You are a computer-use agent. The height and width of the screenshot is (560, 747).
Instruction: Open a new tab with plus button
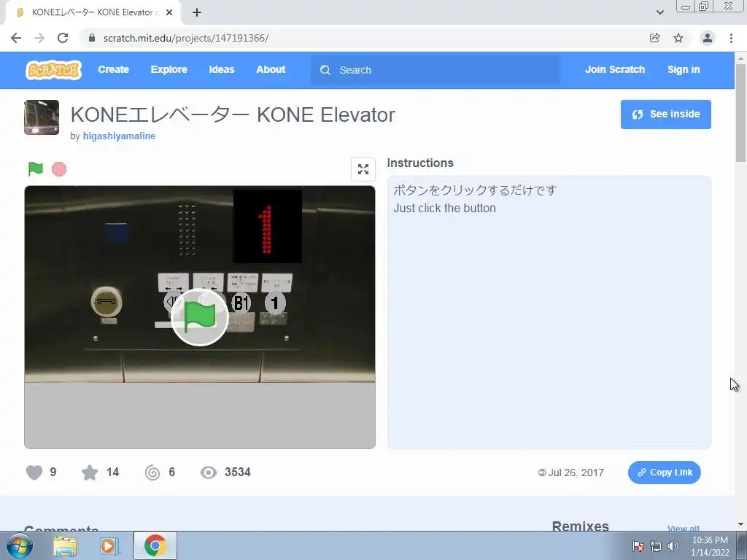197,12
